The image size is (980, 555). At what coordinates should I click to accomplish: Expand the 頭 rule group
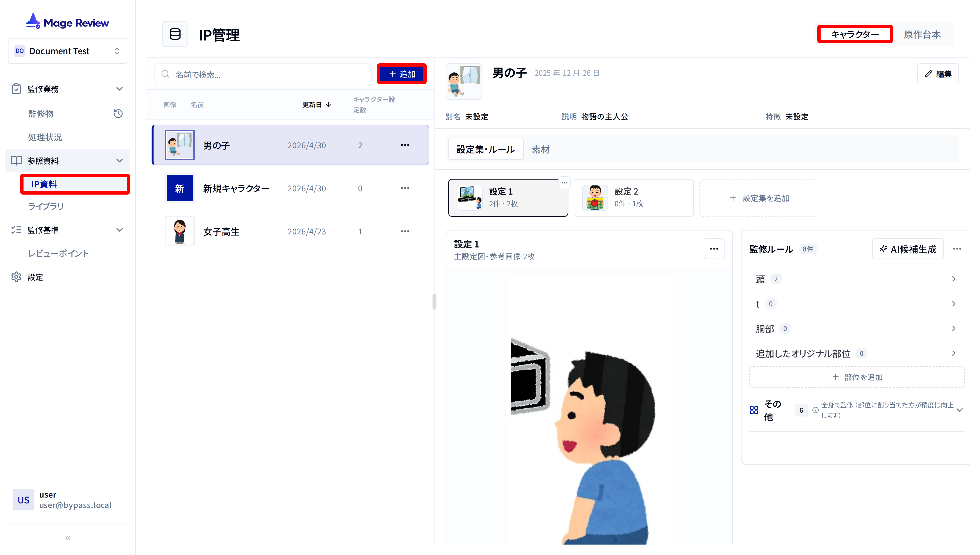857,279
